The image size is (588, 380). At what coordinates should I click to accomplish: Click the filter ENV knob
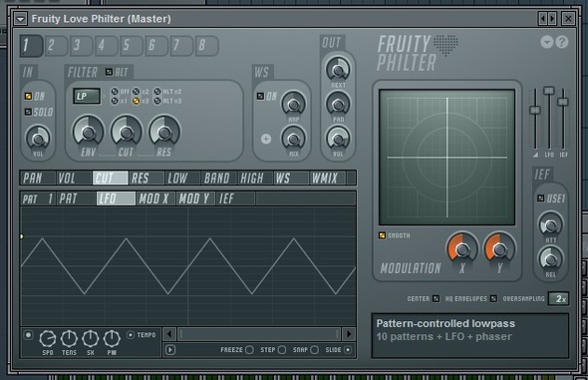pyautogui.click(x=88, y=132)
